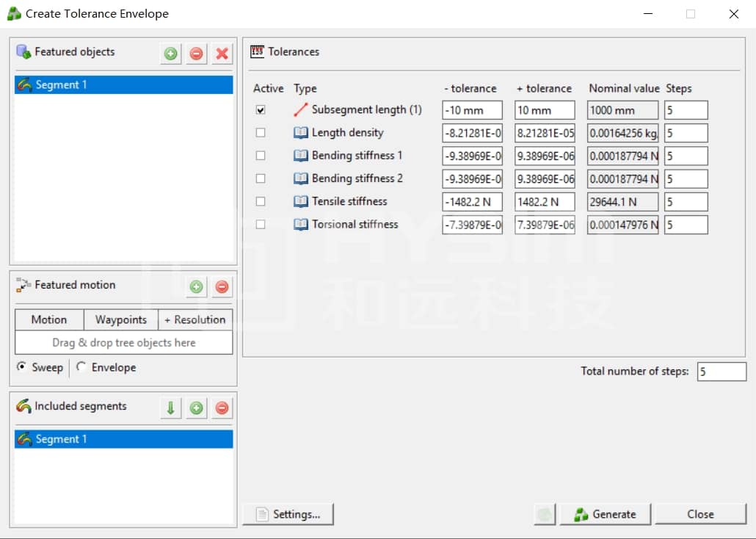Click the Drag & drop tree objects area
Screen dimensions: 756x539
click(x=123, y=343)
